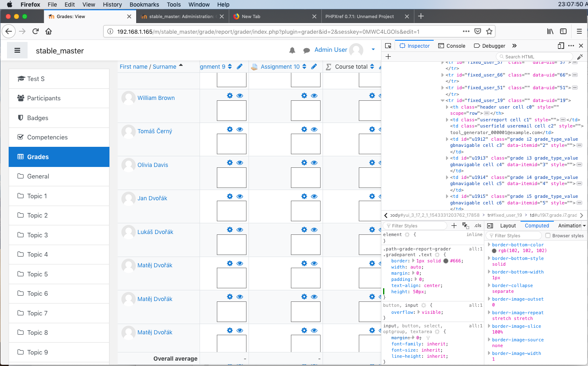
Task: Toggle .cls class panel in Rules view
Action: click(478, 225)
